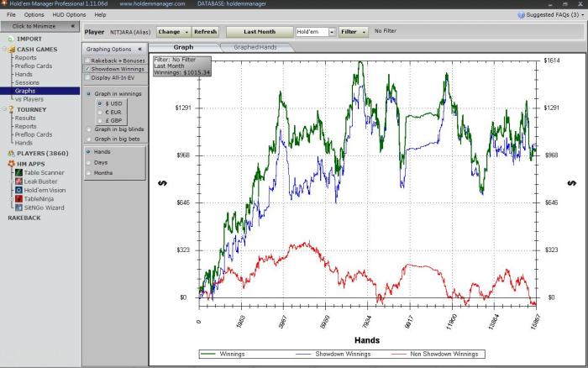Viewport: 588px width, 368px height.
Task: Launch Hold'em Vision app icon
Action: point(18,190)
